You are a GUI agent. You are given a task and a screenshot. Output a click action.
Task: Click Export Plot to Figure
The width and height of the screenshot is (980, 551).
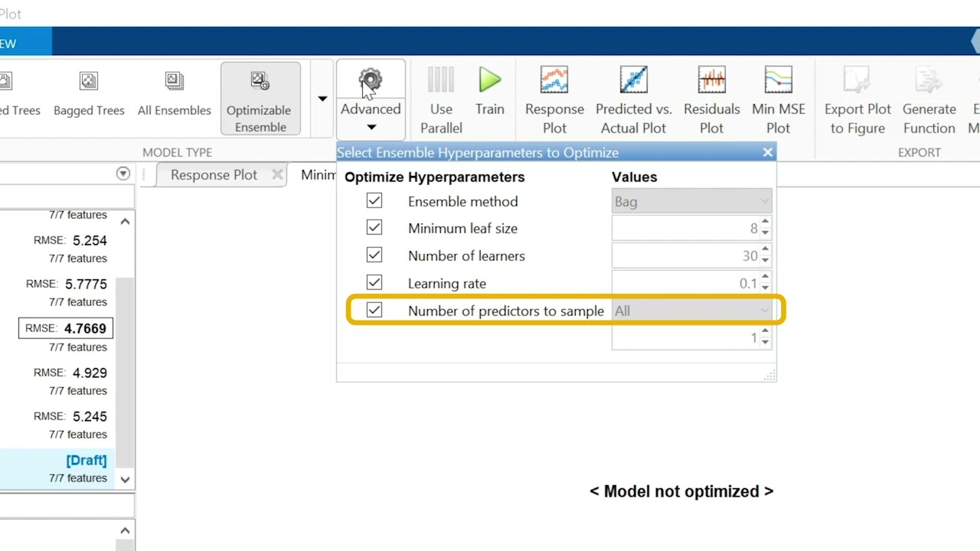[x=857, y=100]
